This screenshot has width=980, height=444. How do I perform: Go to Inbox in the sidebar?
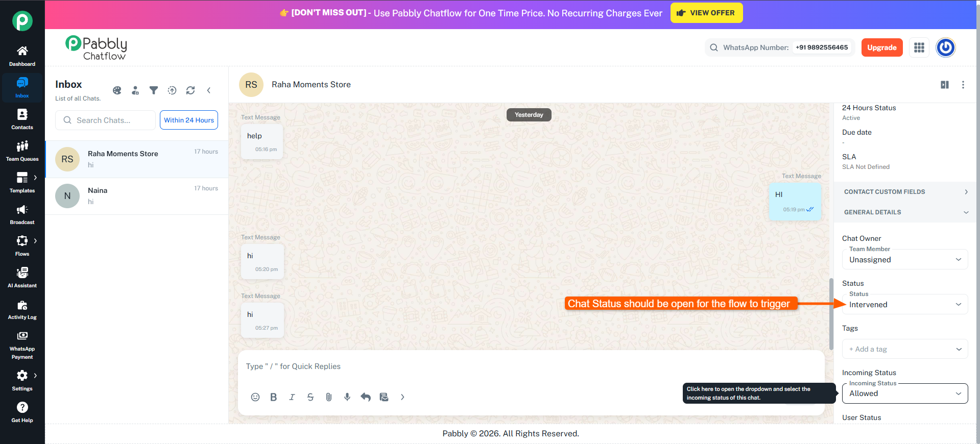[22, 88]
